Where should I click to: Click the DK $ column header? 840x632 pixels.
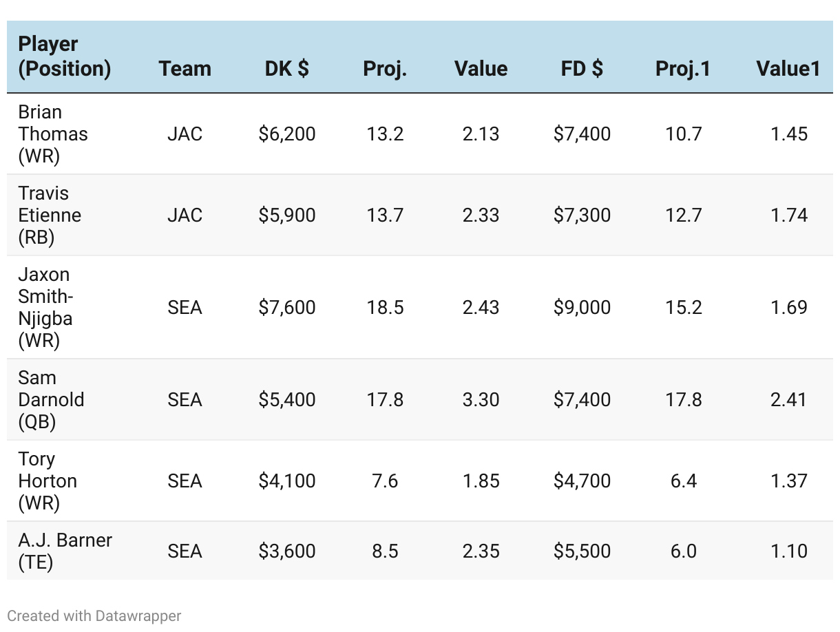coord(287,69)
